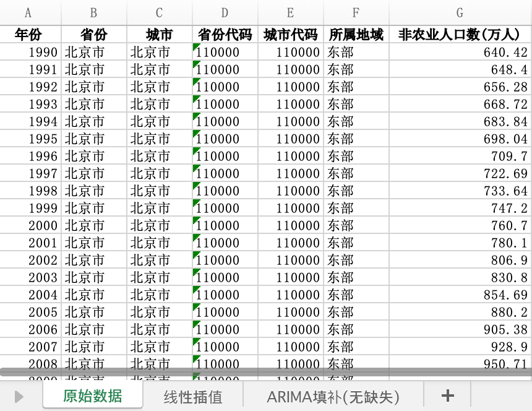This screenshot has height=411, width=532.
Task: Select the 所属地域 header cell
Action: [x=356, y=34]
